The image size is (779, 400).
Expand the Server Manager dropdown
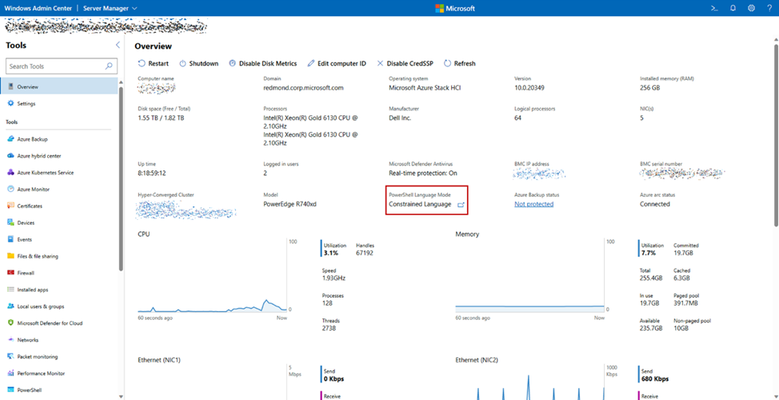pos(110,8)
